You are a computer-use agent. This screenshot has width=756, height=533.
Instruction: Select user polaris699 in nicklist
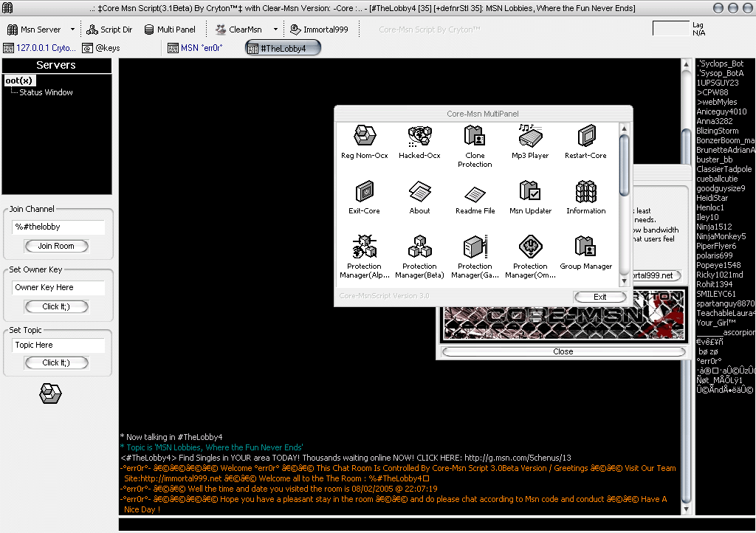pos(715,256)
